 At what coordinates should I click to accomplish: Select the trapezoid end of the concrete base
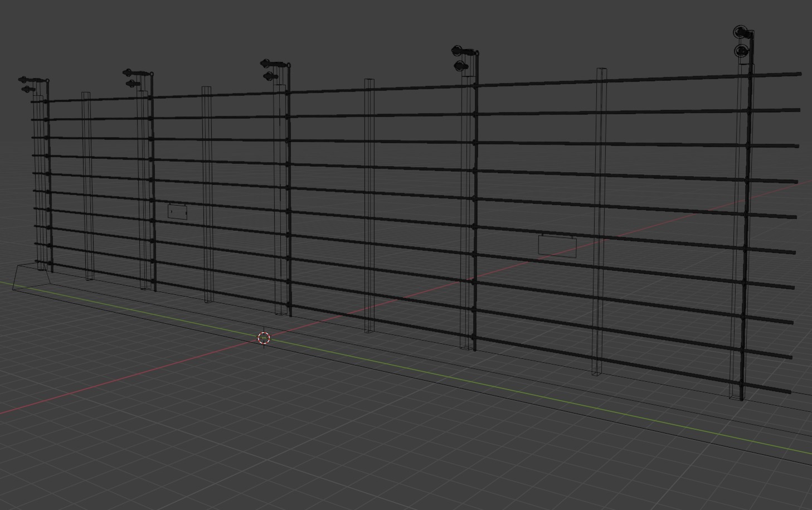32,278
